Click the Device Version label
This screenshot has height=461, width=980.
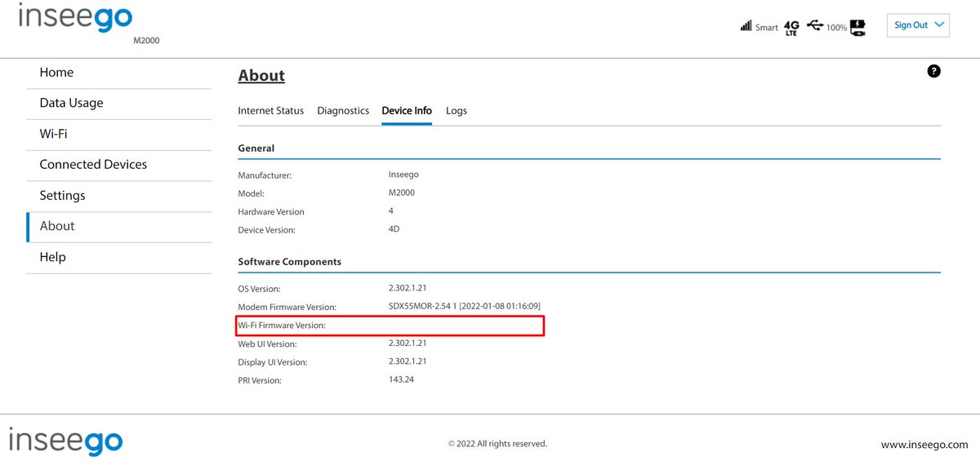tap(266, 230)
